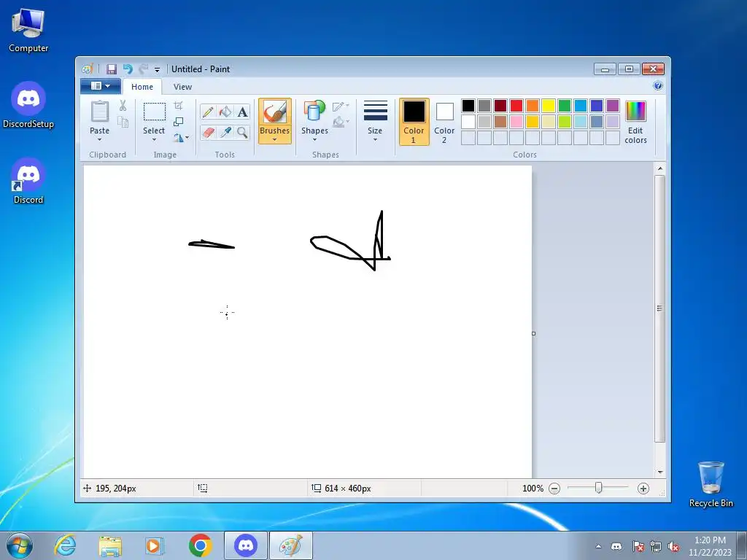This screenshot has width=747, height=560.
Task: Click the zoom out minus button
Action: point(554,488)
